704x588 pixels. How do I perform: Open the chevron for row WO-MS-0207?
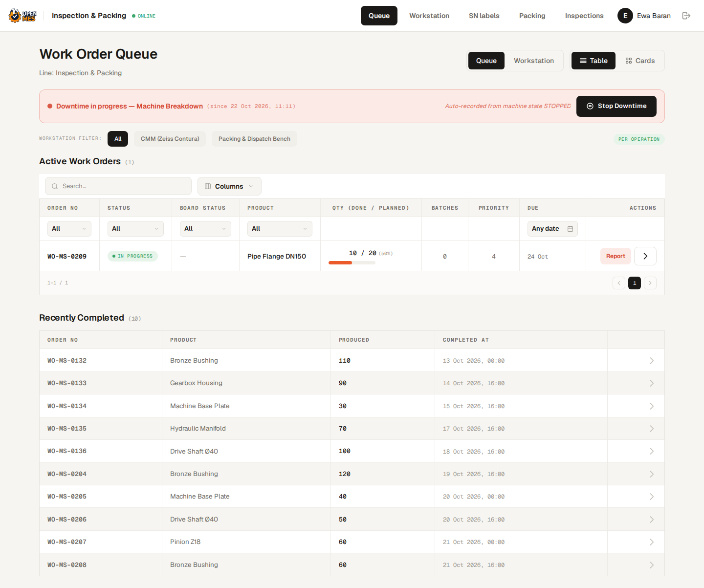652,542
